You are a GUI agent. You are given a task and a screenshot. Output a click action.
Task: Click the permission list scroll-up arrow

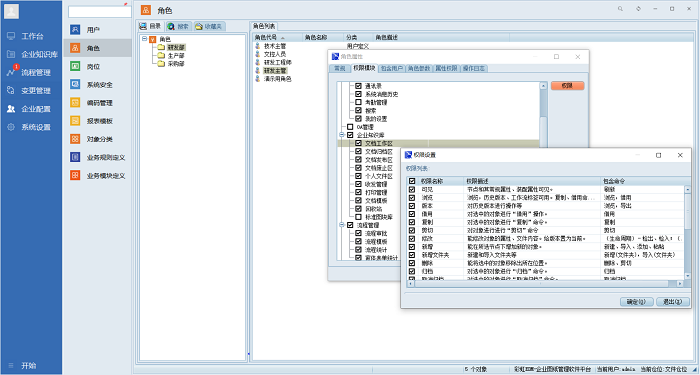(688, 189)
